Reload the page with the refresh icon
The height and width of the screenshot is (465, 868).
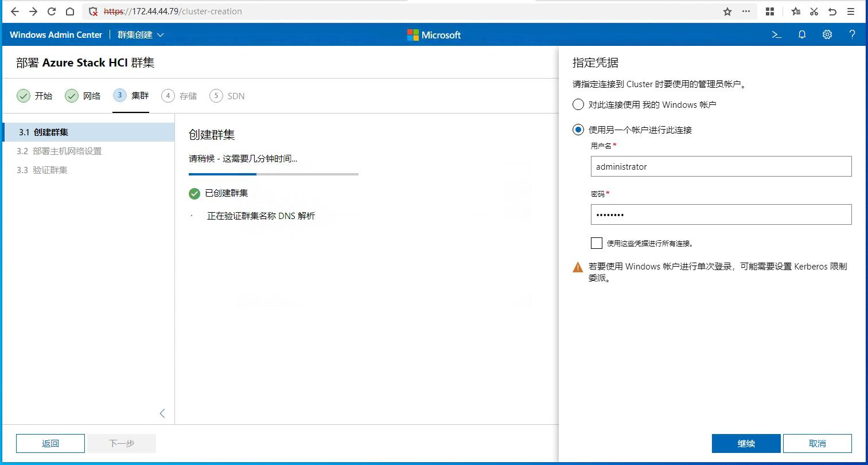(52, 11)
